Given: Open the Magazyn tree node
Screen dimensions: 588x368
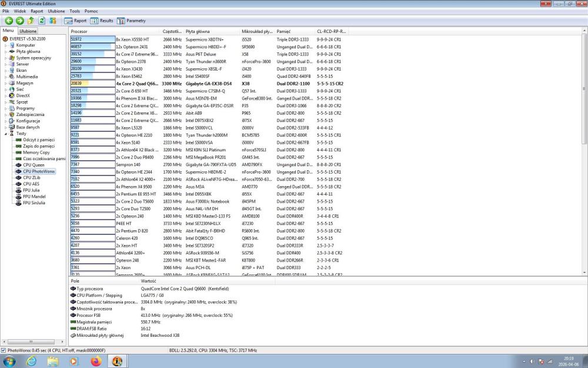Looking at the screenshot, I should 24,83.
